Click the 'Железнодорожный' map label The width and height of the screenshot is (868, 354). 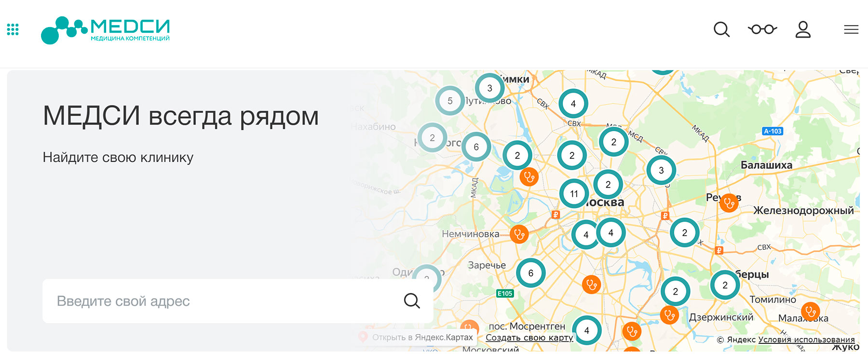(x=803, y=210)
